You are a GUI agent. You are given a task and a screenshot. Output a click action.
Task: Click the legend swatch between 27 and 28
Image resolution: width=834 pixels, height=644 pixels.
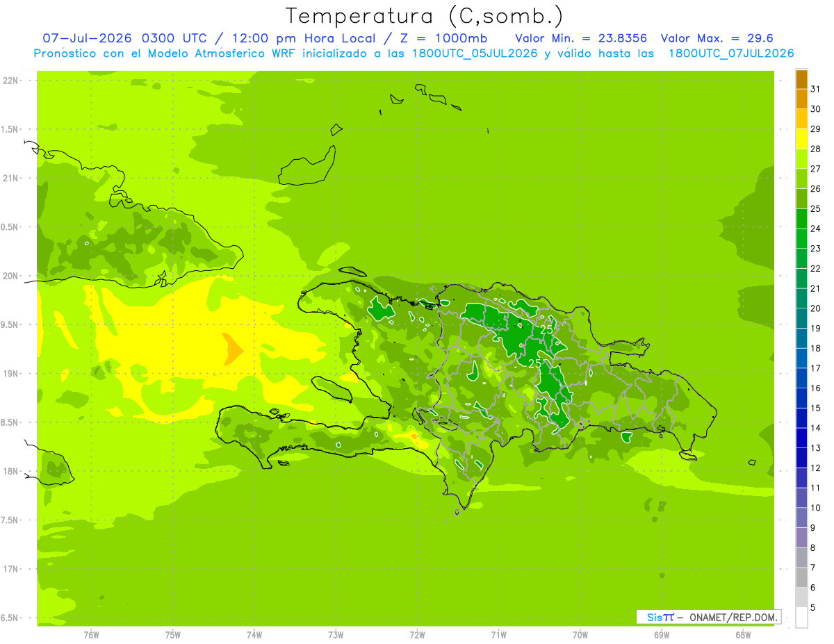[x=801, y=159]
